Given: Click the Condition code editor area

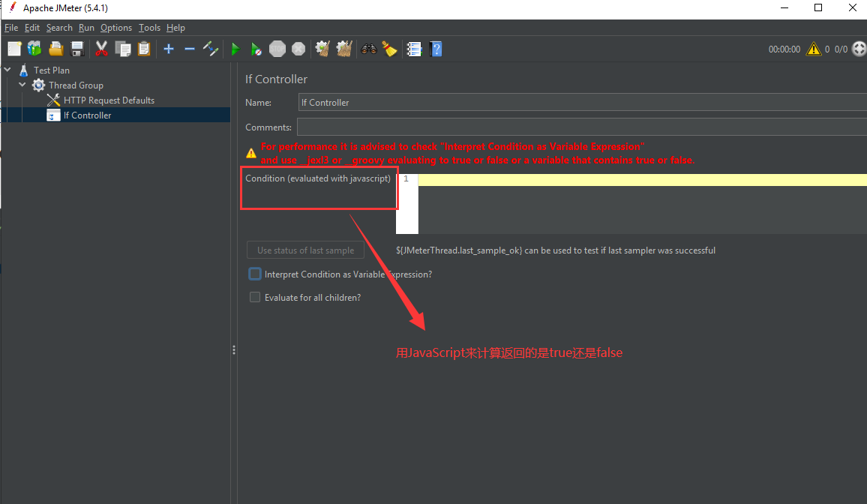Looking at the screenshot, I should [643, 204].
